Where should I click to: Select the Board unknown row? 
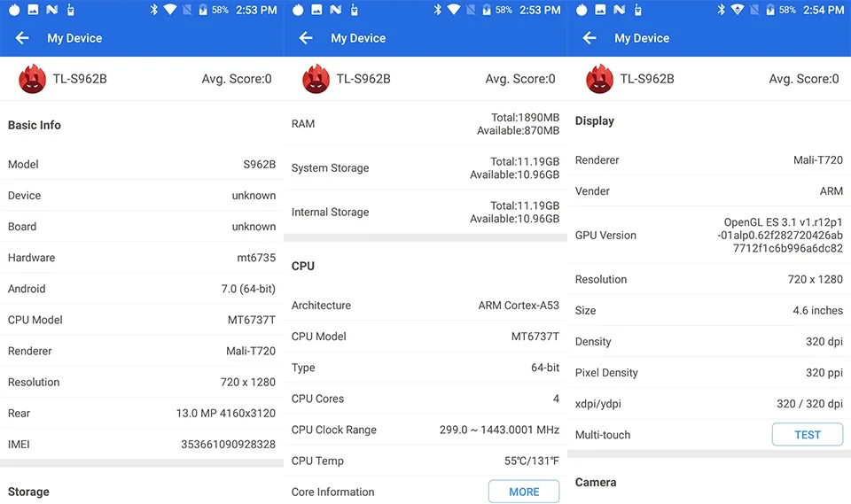click(142, 226)
